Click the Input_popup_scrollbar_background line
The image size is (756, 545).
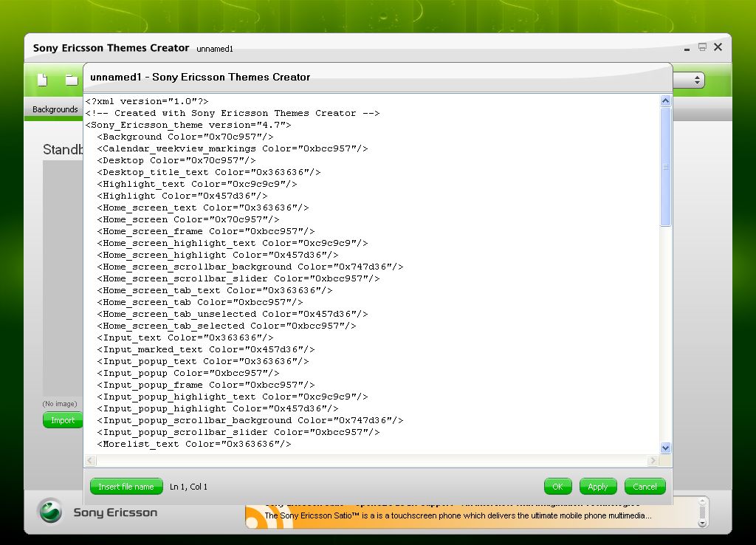pos(250,421)
